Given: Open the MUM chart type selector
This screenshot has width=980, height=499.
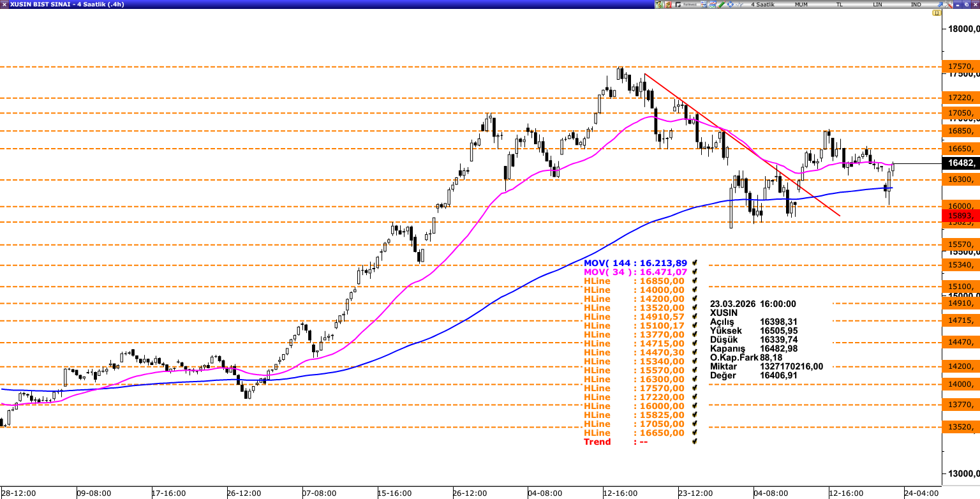Looking at the screenshot, I should 801,4.
